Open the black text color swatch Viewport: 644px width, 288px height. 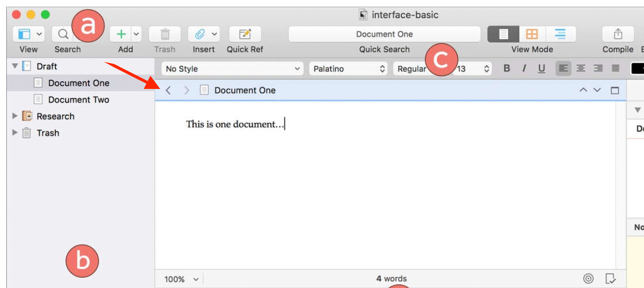[637, 69]
